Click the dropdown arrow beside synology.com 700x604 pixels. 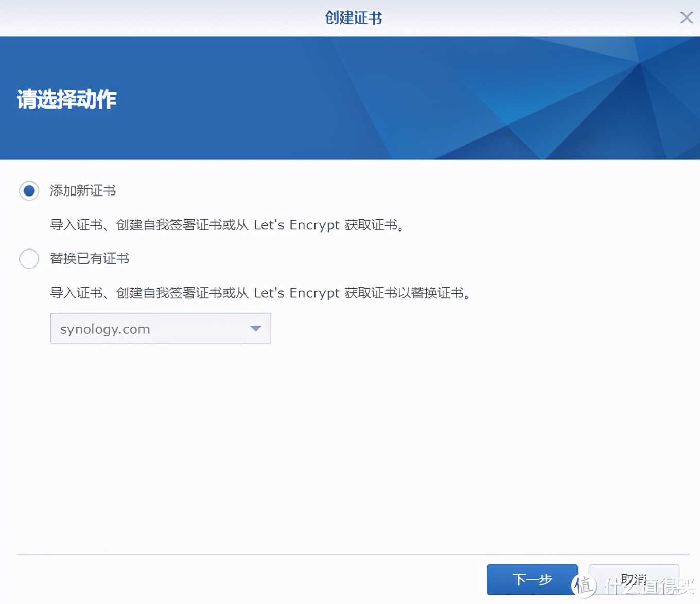pyautogui.click(x=255, y=328)
